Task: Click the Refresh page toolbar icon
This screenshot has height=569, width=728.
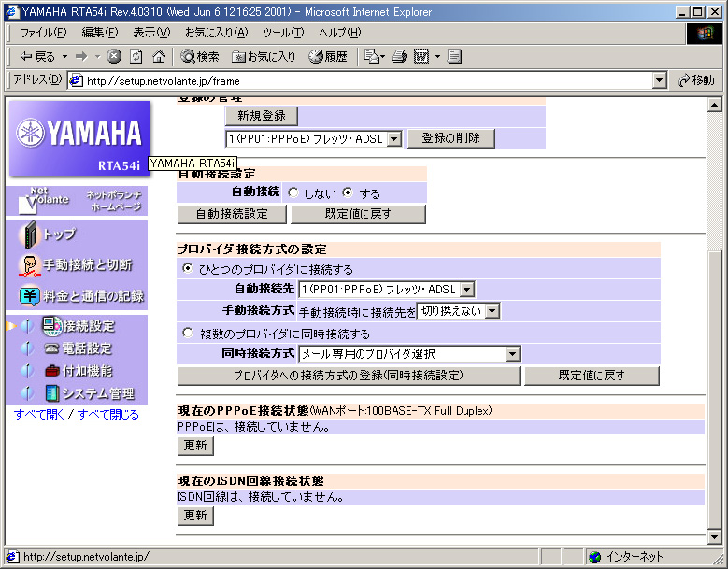Action: (x=136, y=57)
